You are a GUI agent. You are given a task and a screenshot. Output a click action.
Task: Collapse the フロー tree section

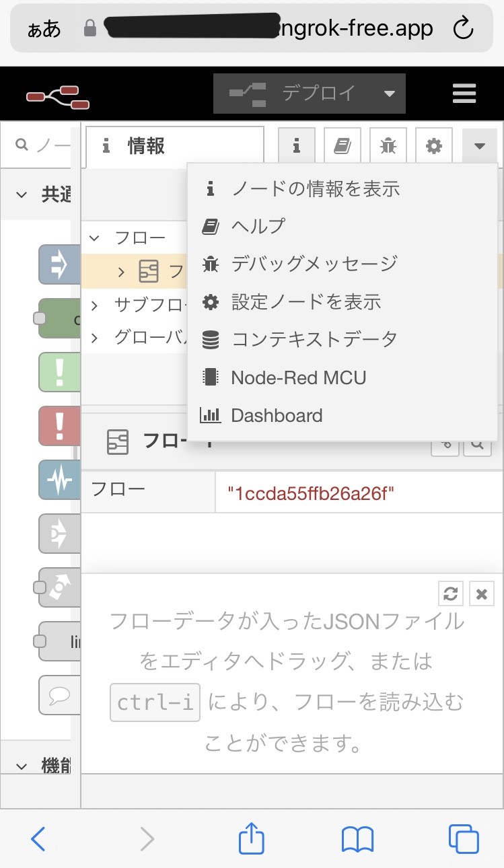(94, 238)
